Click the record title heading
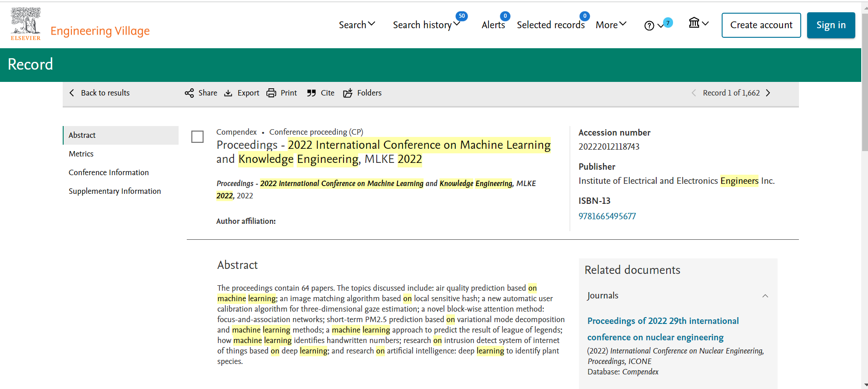 (x=384, y=152)
